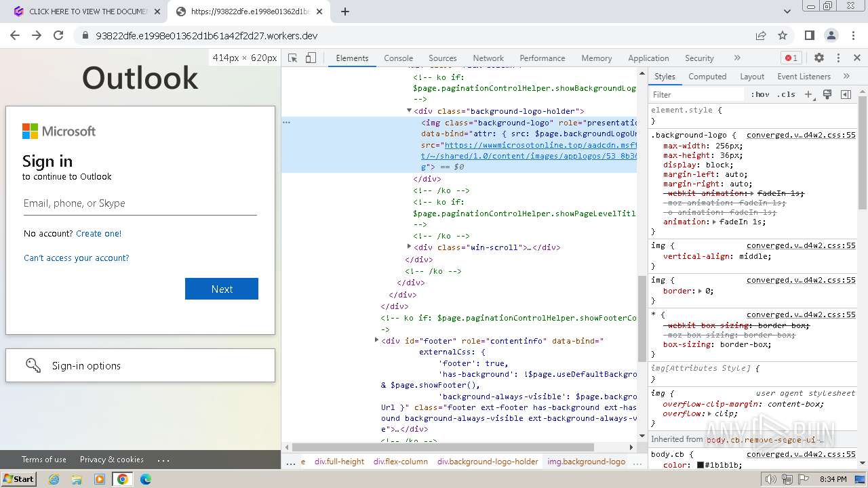This screenshot has height=488, width=868.
Task: Click the Styles Filter input field
Action: pyautogui.click(x=697, y=95)
